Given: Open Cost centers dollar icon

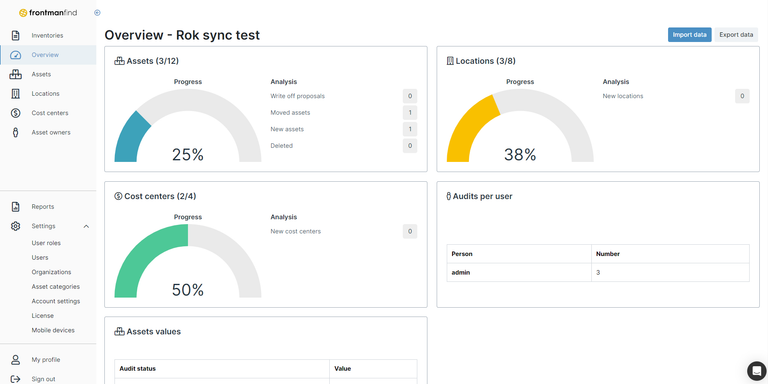Looking at the screenshot, I should 16,113.
